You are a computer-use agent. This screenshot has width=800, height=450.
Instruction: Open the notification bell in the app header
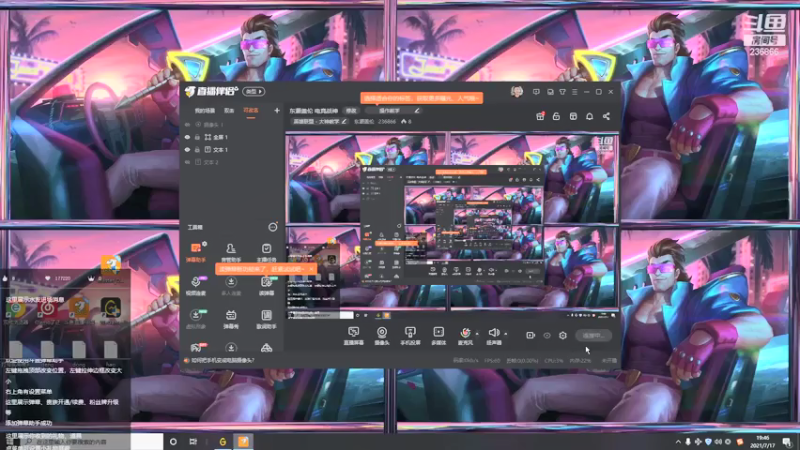(589, 116)
